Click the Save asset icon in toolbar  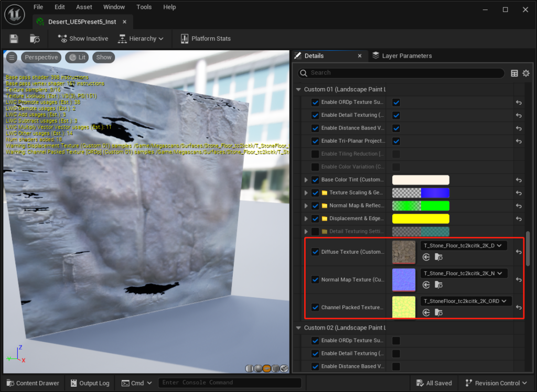(14, 39)
